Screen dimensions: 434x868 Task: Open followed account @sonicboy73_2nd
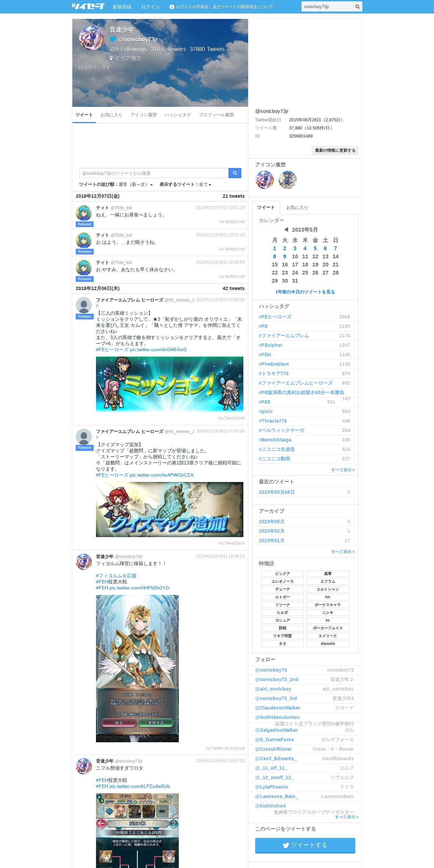(276, 679)
